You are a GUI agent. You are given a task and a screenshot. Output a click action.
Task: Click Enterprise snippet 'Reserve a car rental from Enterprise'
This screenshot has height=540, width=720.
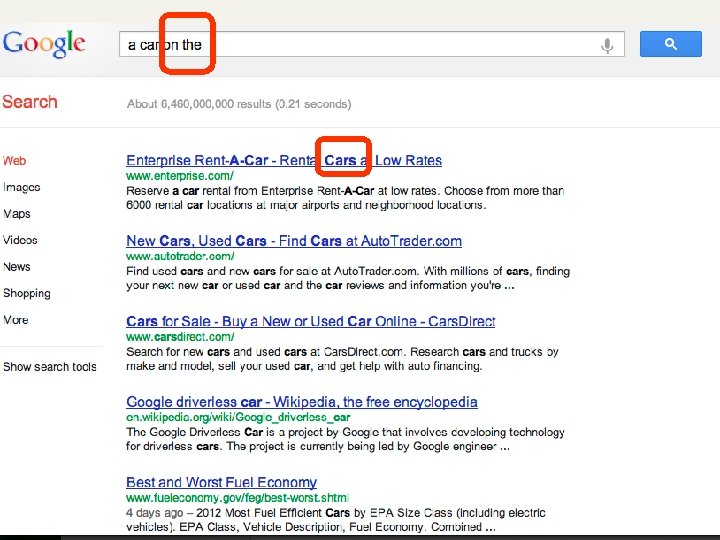345,197
